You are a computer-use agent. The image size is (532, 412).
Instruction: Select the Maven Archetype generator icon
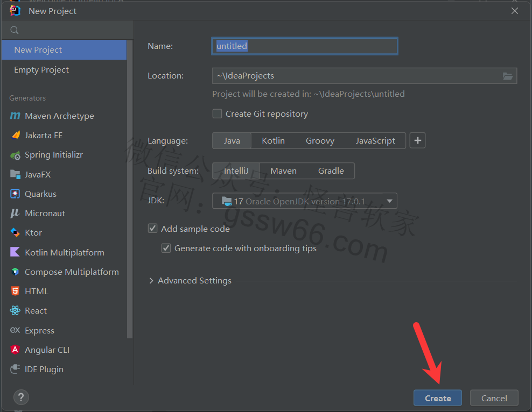coord(15,116)
